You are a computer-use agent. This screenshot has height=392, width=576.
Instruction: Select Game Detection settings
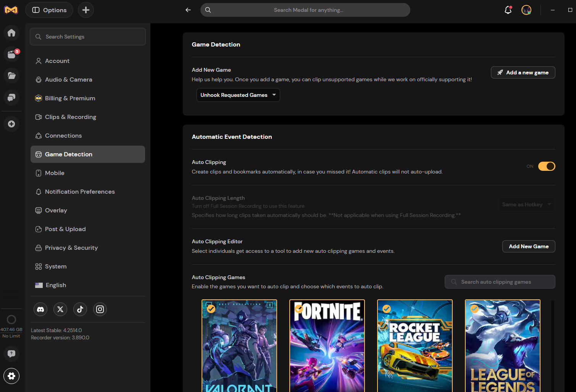point(88,154)
